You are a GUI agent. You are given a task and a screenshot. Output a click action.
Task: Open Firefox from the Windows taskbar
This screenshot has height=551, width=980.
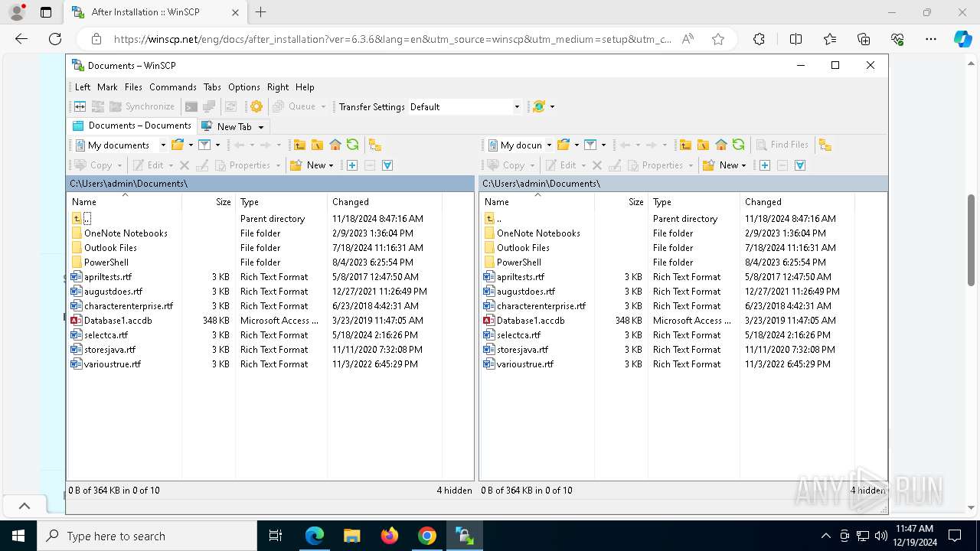coord(390,536)
